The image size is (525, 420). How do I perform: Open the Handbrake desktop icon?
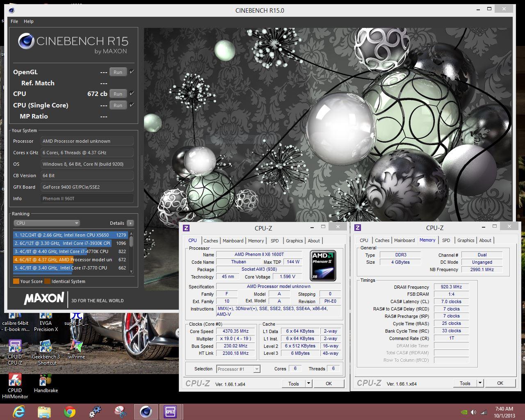[46, 383]
